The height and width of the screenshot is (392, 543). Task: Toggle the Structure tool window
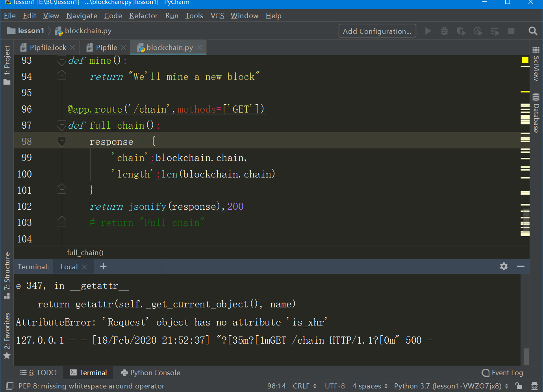(x=7, y=276)
